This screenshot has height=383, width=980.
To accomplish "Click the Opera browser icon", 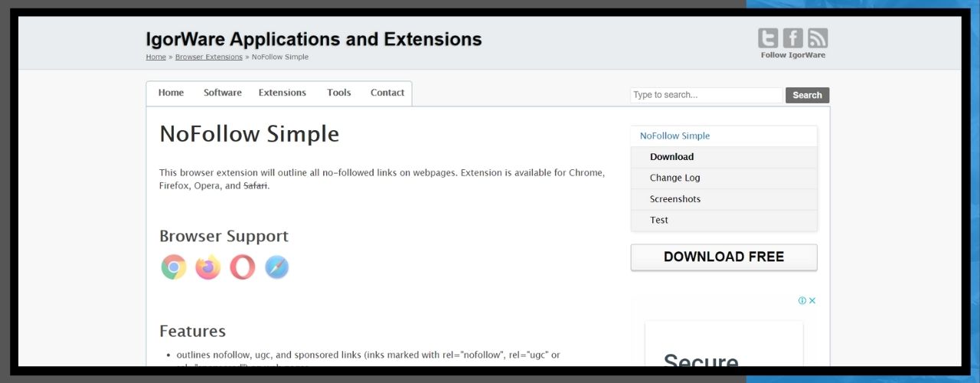I will [x=242, y=267].
